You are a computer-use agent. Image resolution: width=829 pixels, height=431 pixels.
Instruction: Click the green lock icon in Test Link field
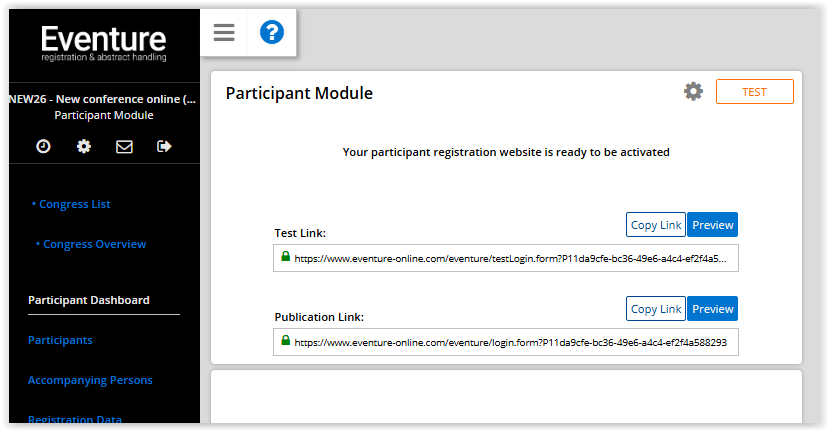285,257
